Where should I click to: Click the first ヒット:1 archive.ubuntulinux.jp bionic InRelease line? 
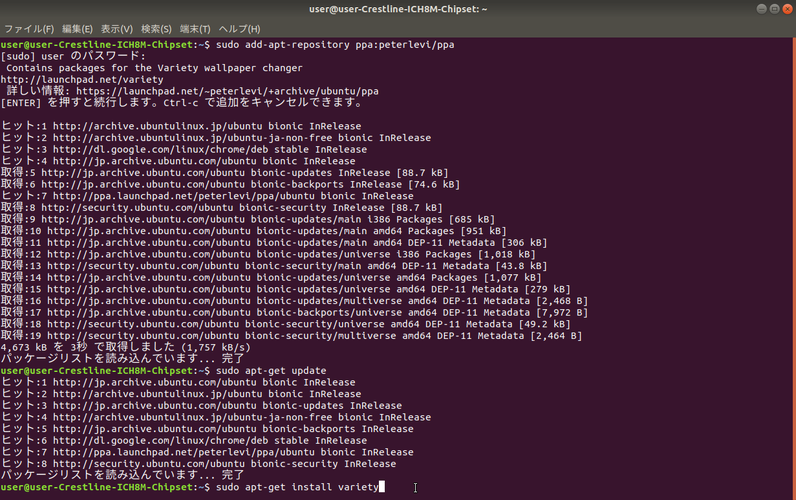click(x=181, y=126)
